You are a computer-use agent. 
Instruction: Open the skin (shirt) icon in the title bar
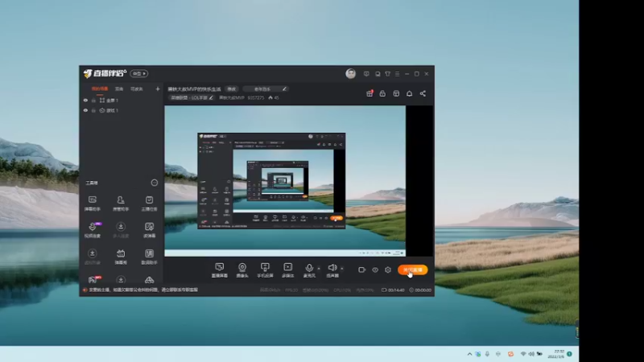pyautogui.click(x=388, y=74)
